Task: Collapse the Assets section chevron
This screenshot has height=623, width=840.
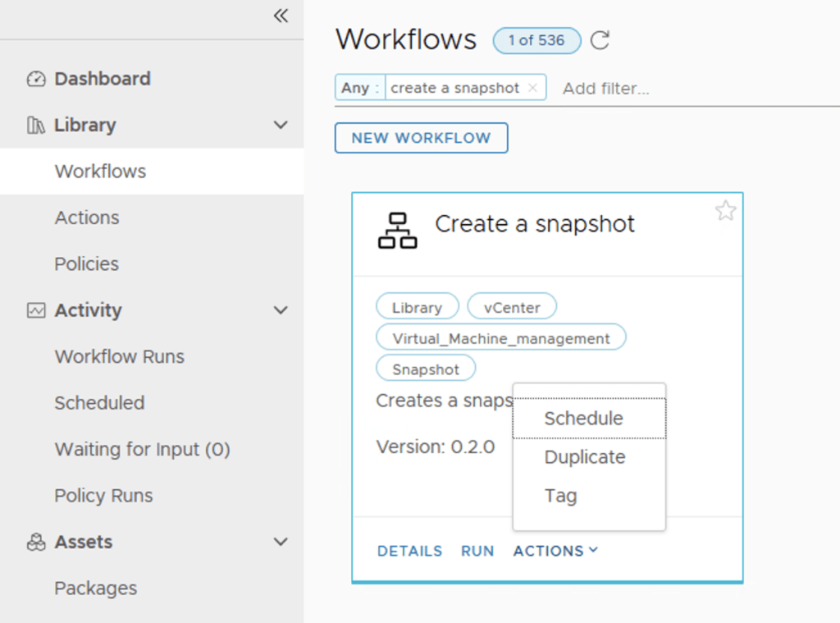Action: pyautogui.click(x=281, y=543)
